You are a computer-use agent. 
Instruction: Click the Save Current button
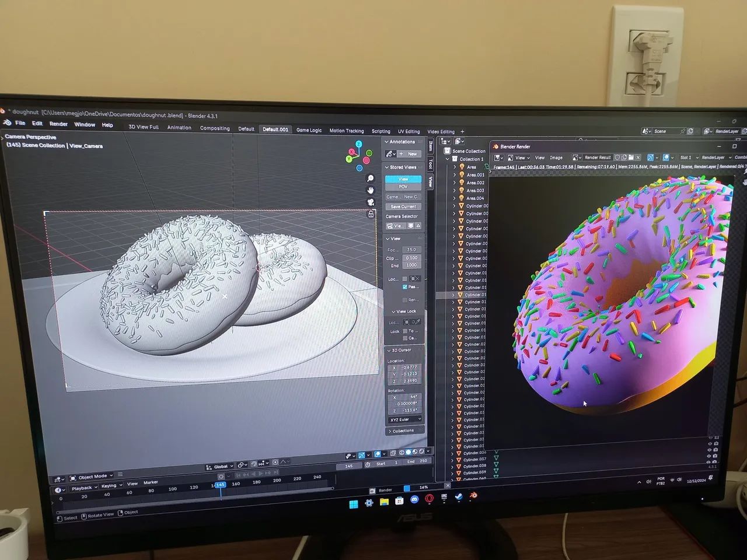click(403, 206)
